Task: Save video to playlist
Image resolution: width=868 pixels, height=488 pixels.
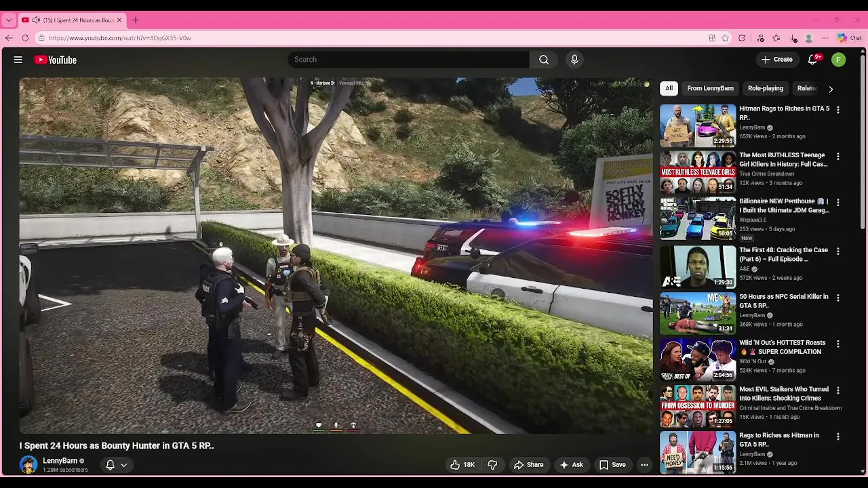Action: [612, 465]
